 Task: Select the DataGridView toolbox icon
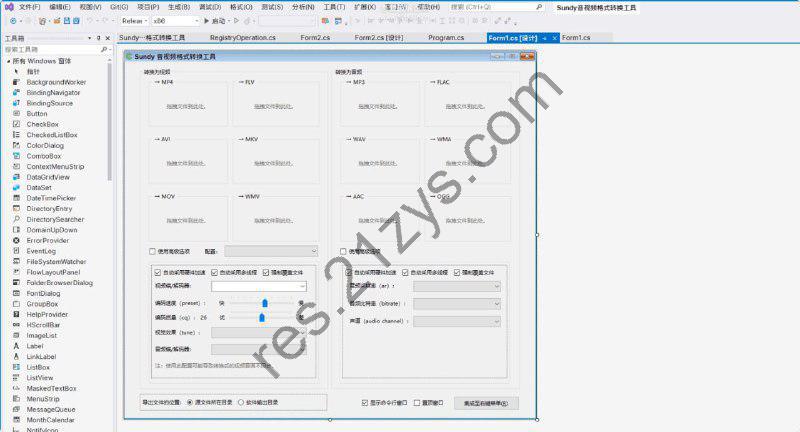click(x=16, y=177)
